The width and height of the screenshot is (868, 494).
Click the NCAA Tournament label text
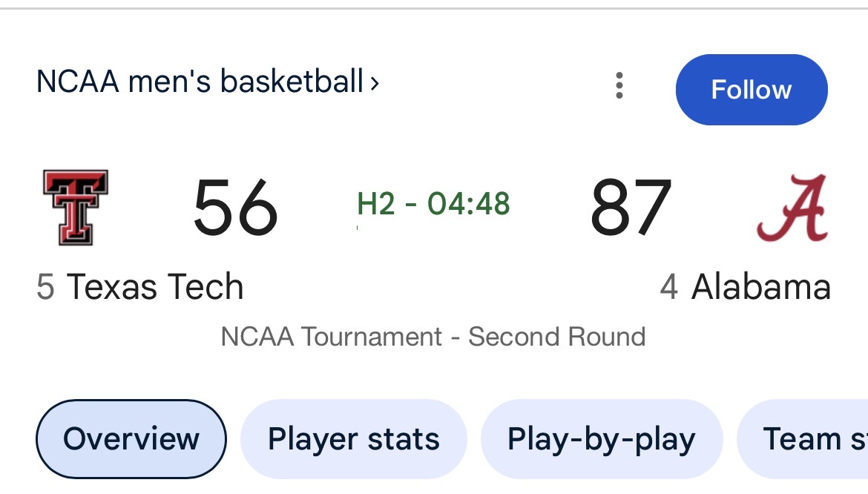point(331,336)
